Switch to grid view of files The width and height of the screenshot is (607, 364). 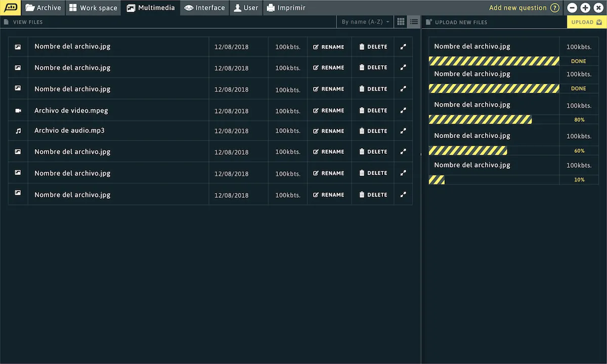[401, 22]
